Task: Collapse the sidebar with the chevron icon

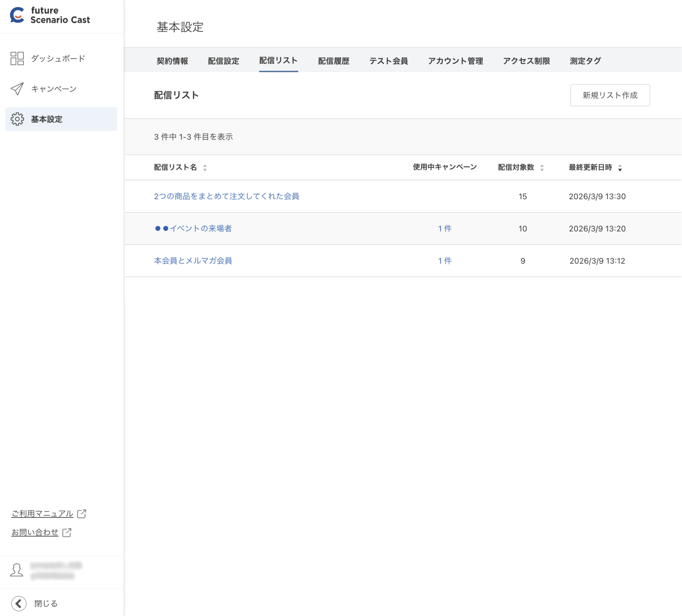Action: (x=19, y=604)
